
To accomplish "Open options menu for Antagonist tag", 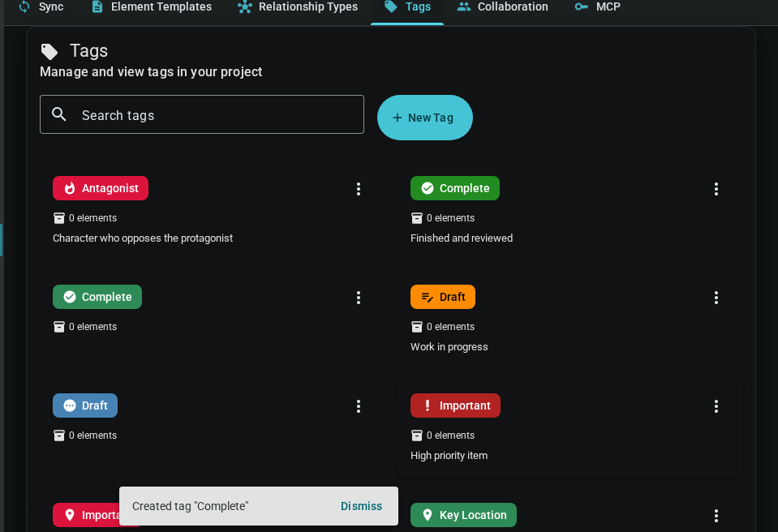I will tap(359, 189).
